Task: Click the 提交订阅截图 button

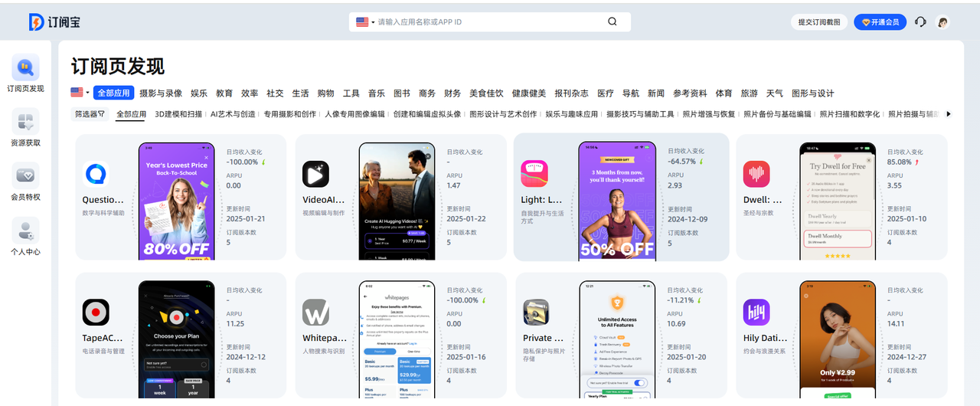Action: pos(818,22)
